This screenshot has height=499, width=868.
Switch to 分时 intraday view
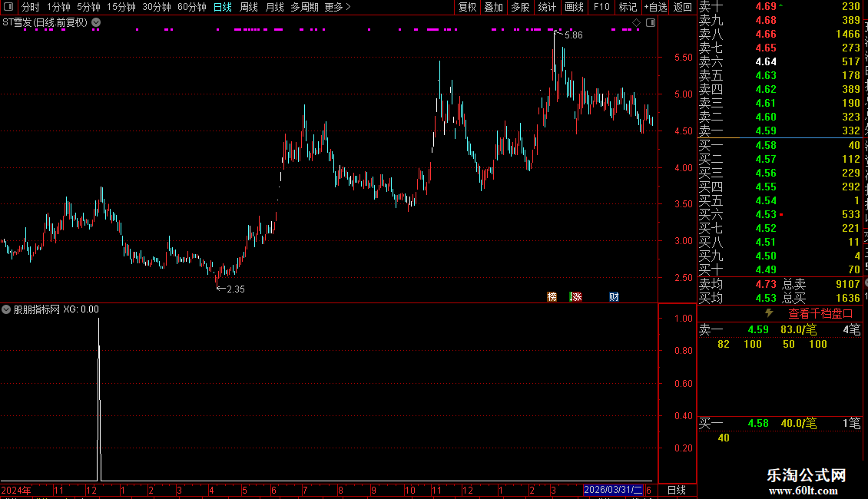(x=31, y=7)
